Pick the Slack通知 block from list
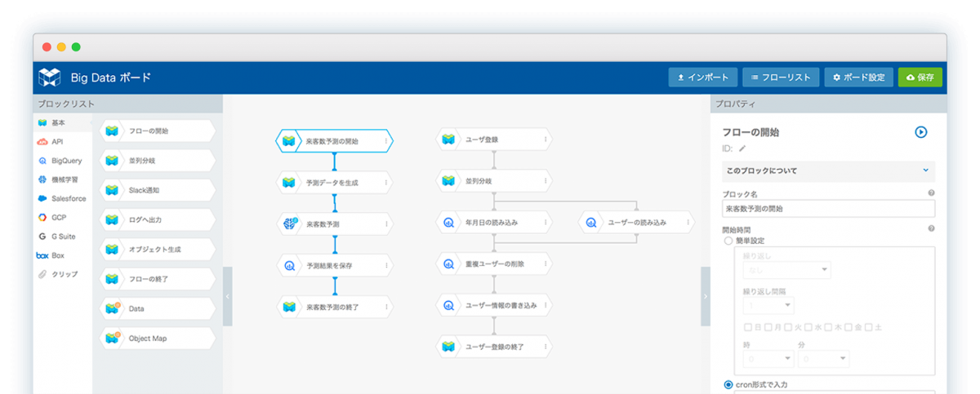 [158, 190]
